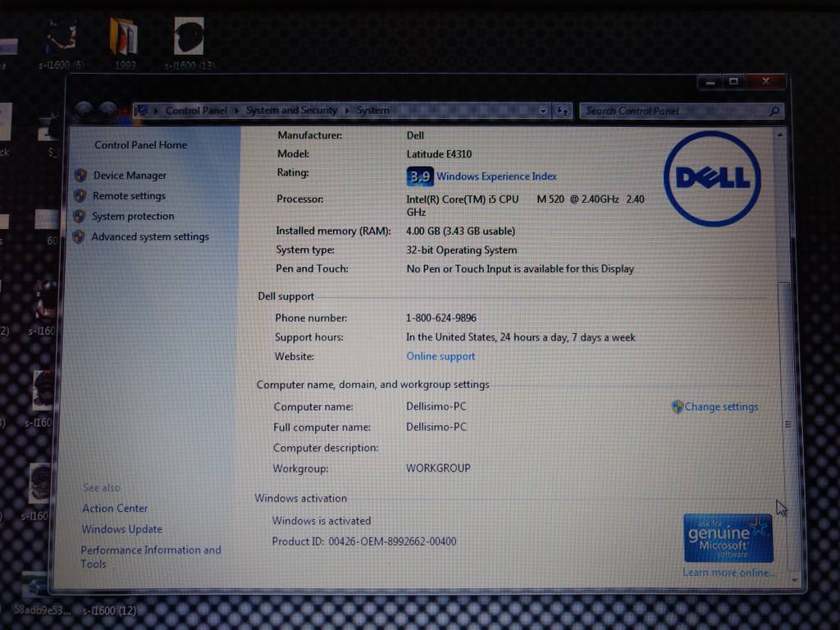The image size is (840, 630).
Task: Click the Dellisimo-PC computer name value
Action: tap(436, 407)
